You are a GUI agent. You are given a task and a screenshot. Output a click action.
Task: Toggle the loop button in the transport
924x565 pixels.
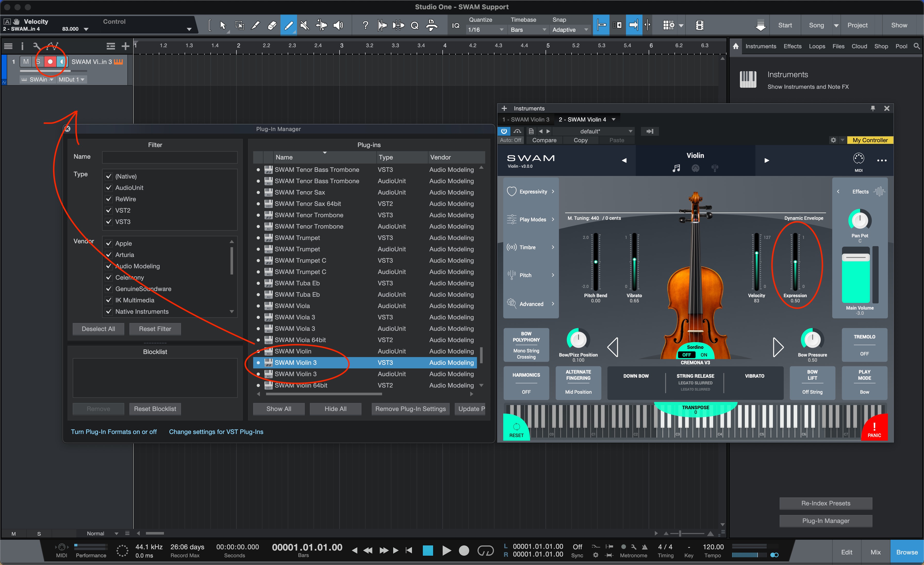(x=485, y=550)
